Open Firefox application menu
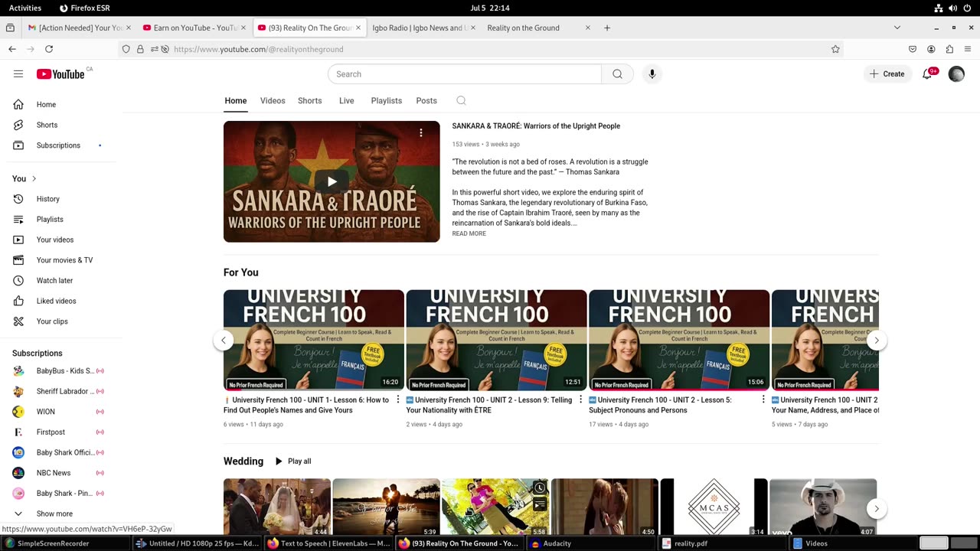 968,49
